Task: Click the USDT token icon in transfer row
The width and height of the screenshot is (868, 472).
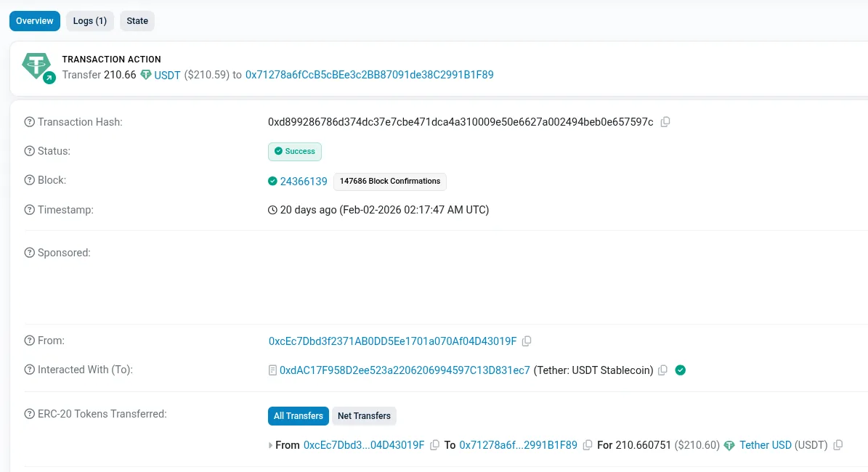Action: tap(729, 445)
